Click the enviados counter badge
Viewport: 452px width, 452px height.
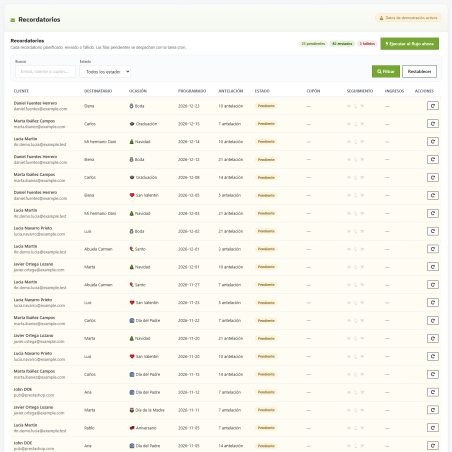342,44
